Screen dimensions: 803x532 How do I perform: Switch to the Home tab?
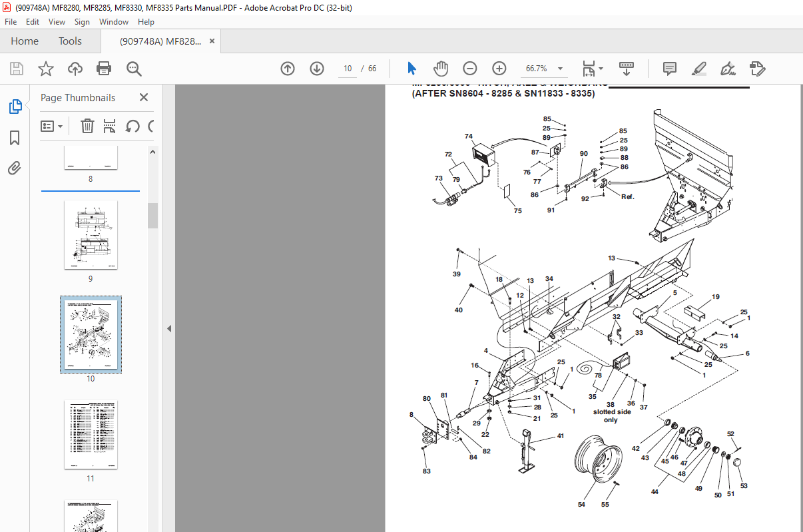[25, 41]
